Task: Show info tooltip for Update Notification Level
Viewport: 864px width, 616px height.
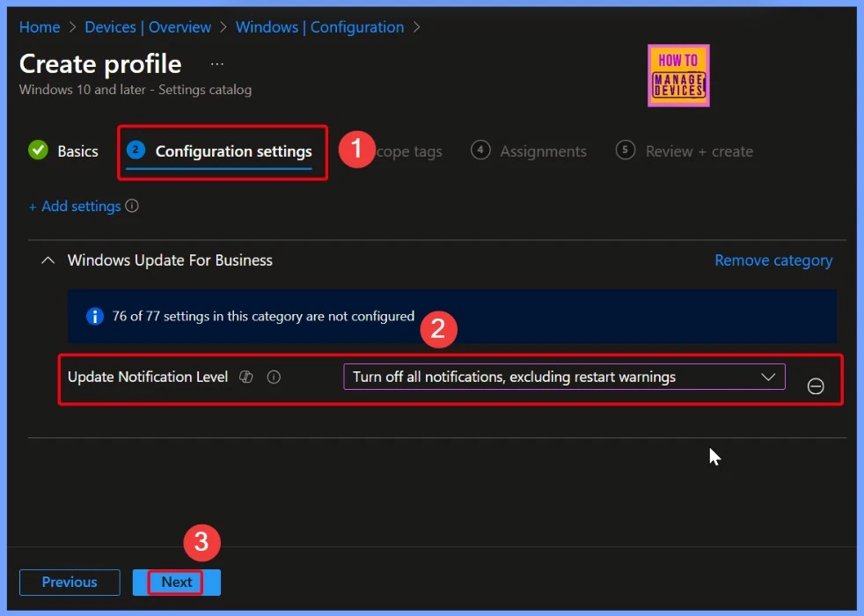Action: 274,377
